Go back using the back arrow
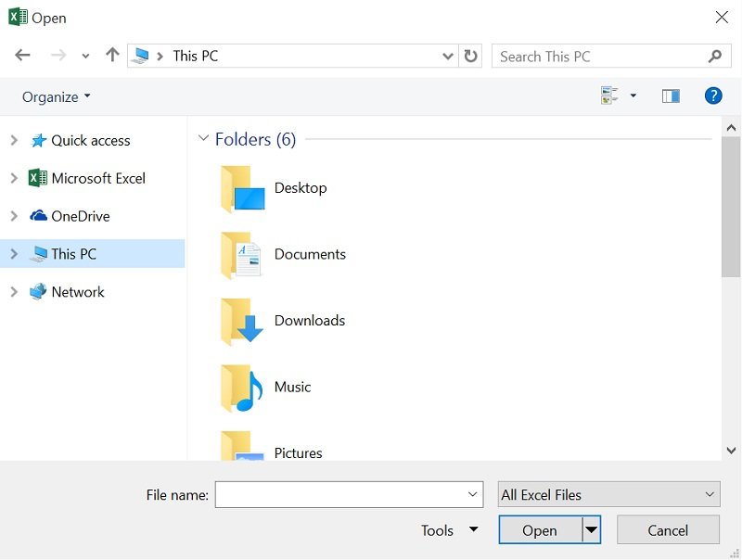 click(x=22, y=56)
